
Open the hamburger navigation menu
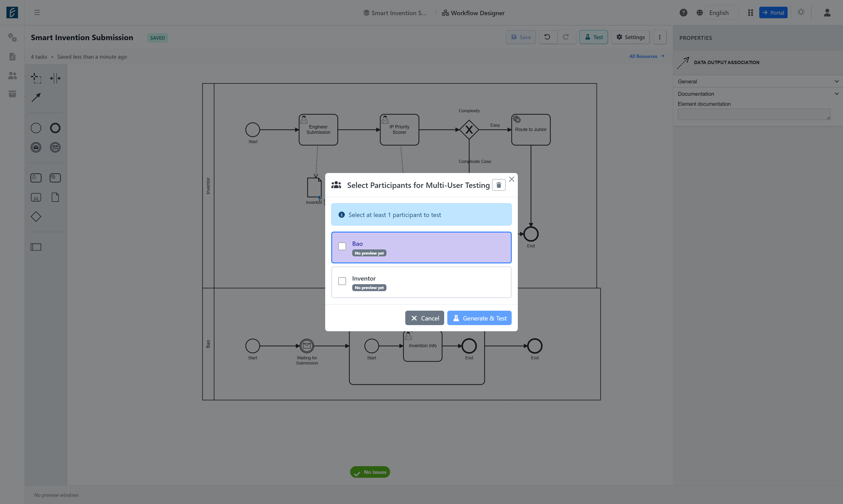point(37,13)
